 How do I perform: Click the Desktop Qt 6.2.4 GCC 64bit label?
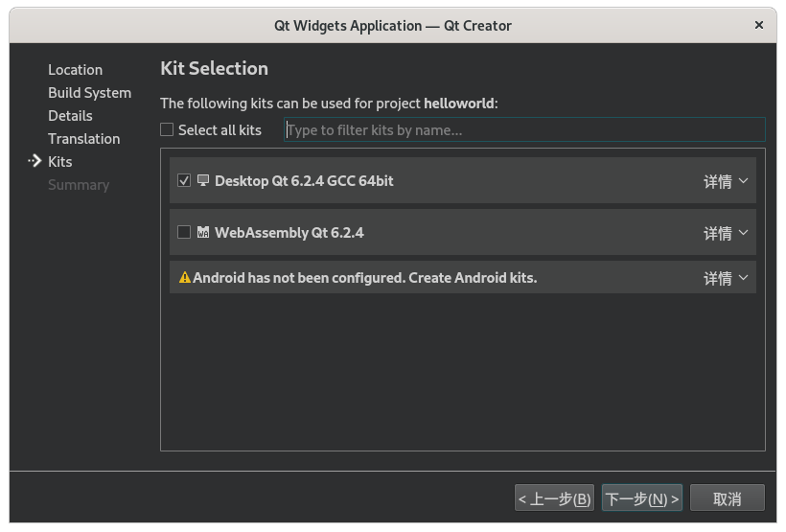[x=304, y=181]
